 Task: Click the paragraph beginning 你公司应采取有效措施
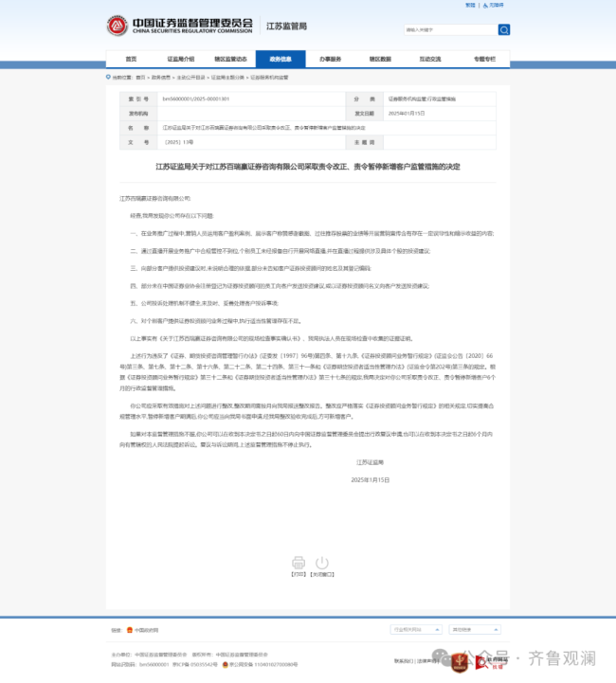(308, 411)
